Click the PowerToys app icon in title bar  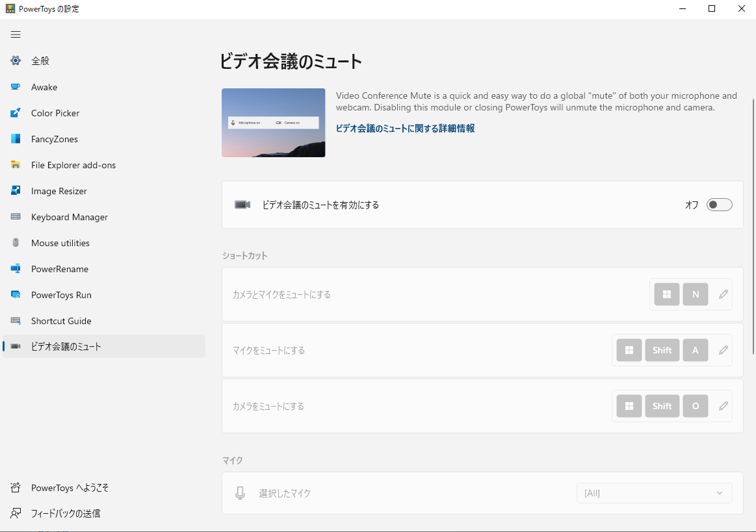point(10,8)
